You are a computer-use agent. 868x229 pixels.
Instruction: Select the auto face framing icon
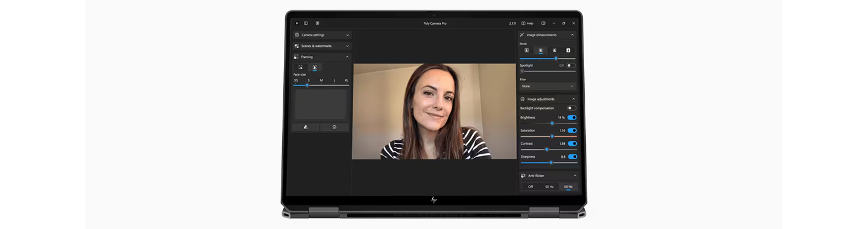click(x=315, y=67)
